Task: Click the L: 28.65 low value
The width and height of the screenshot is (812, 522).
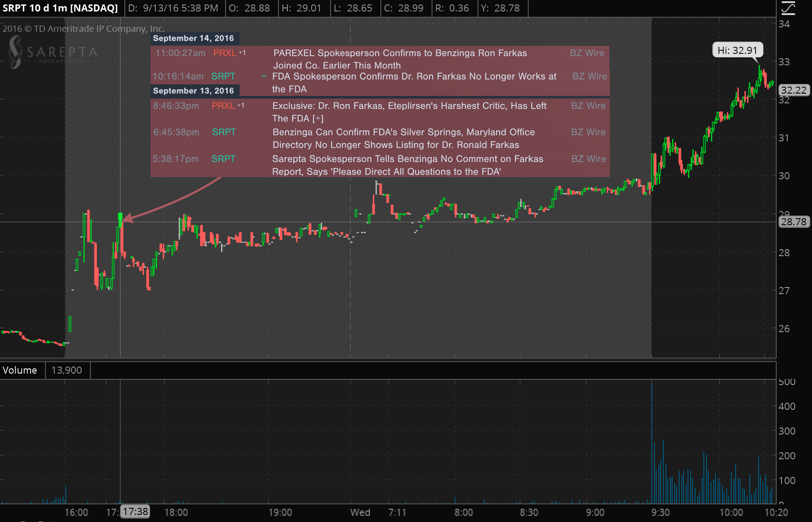Action: click(x=353, y=8)
